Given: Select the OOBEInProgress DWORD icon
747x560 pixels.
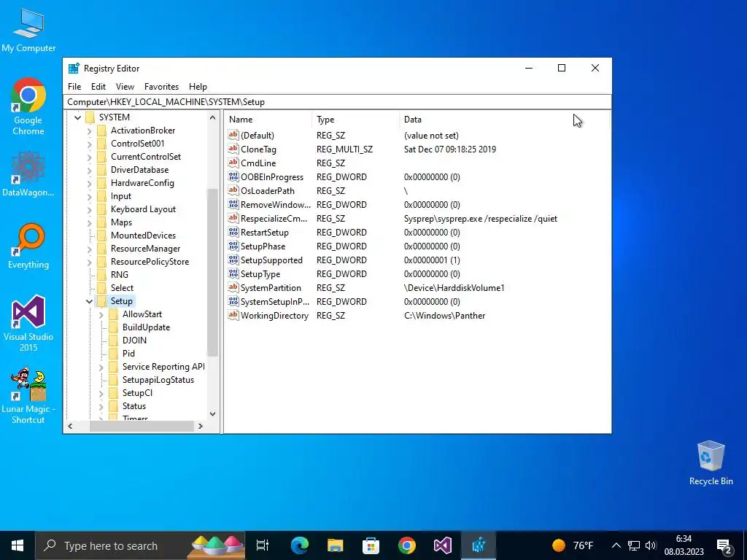Looking at the screenshot, I should [233, 176].
